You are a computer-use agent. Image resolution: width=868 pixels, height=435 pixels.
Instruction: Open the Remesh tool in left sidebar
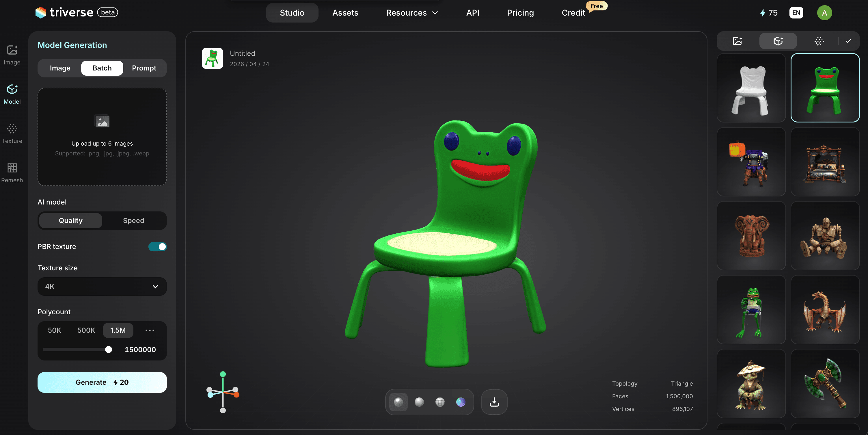(x=12, y=173)
